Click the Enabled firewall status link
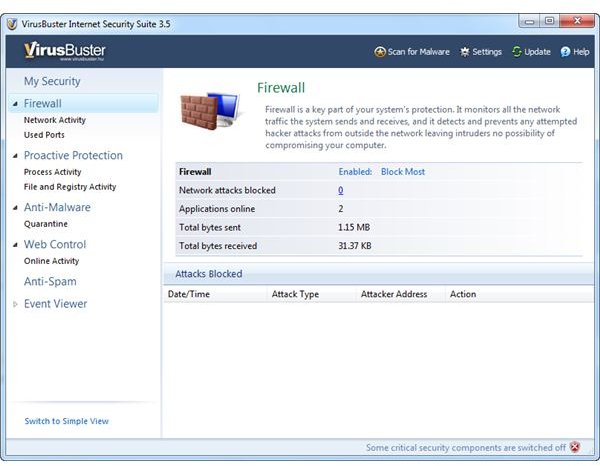 coord(355,172)
